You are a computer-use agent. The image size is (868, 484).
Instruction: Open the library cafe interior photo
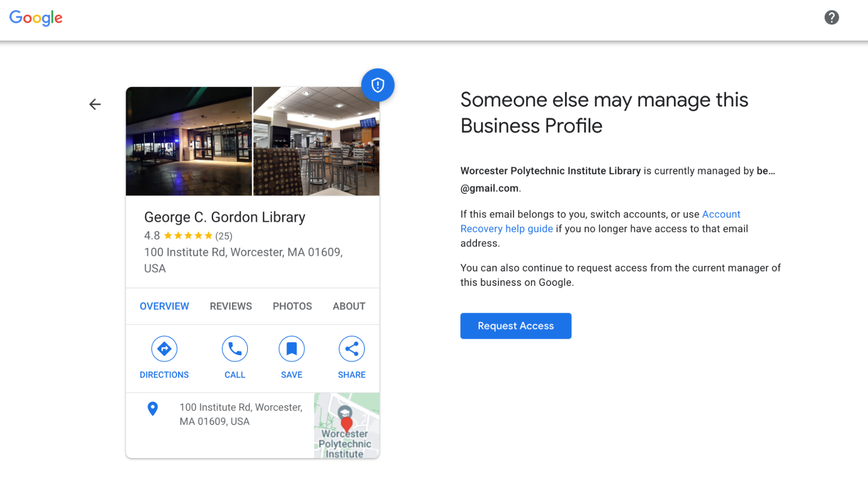[x=317, y=141]
